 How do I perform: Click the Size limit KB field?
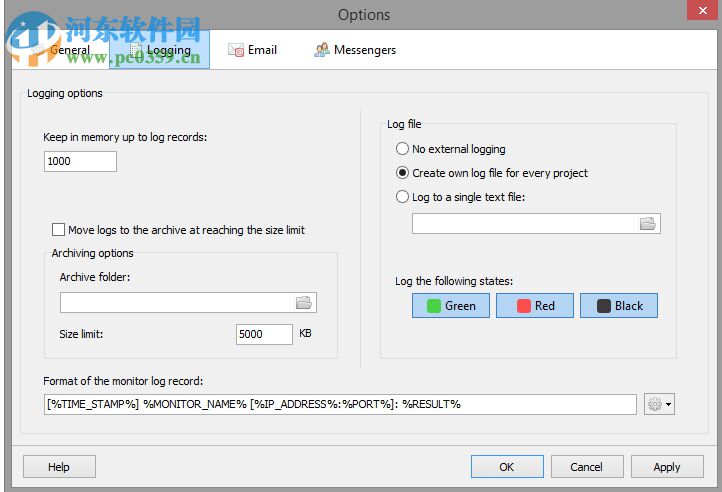[x=264, y=334]
